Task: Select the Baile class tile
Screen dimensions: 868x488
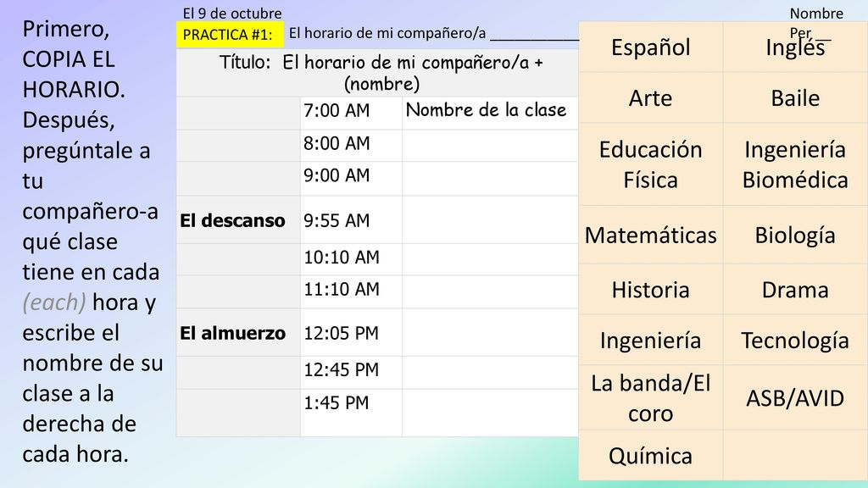Action: pos(795,98)
